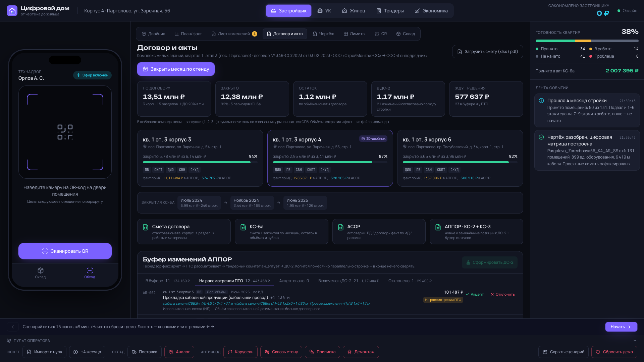Screen dimensions: 644x362
Task: Click the Цифровой дом house logo icon
Action: 12,11
